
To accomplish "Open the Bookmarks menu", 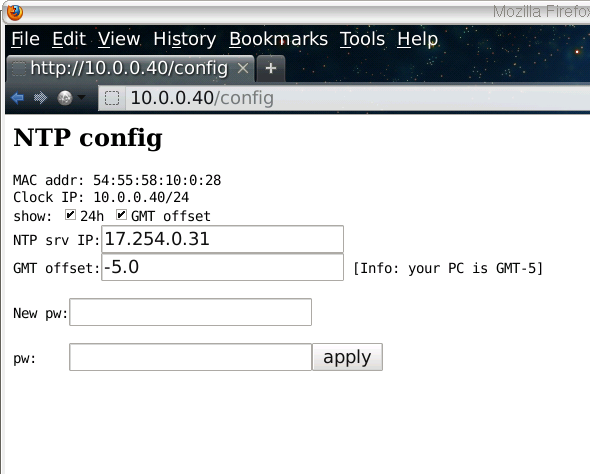I will [x=278, y=39].
